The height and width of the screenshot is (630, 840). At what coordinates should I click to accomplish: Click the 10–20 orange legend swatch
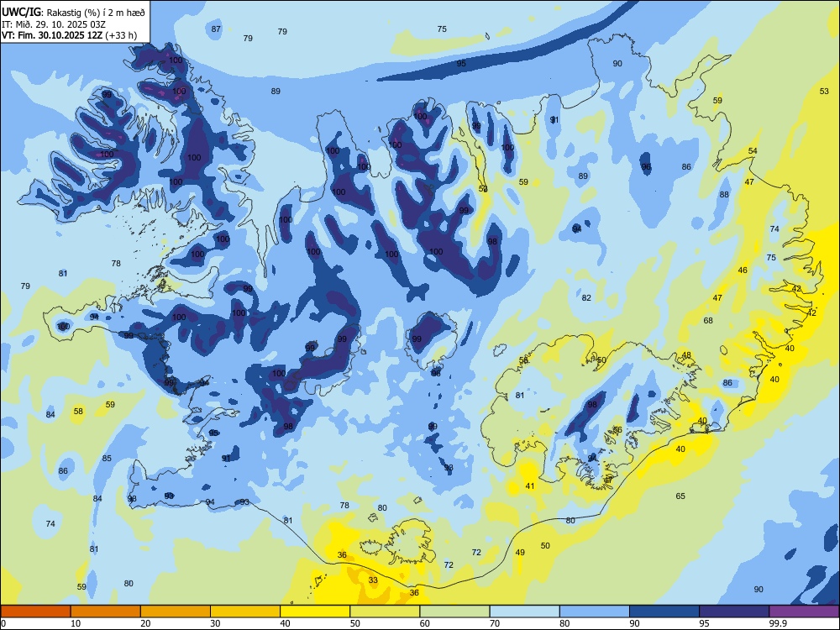106,612
